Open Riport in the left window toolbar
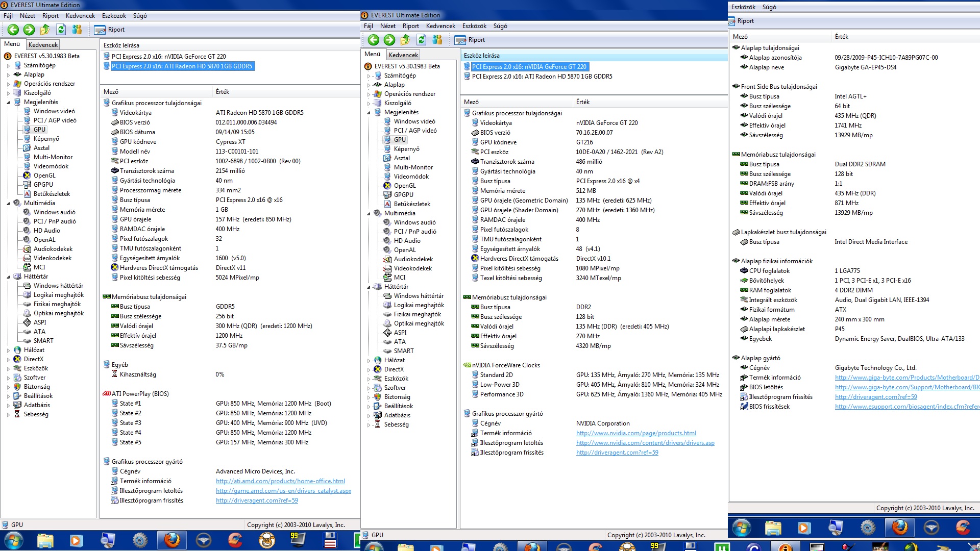This screenshot has height=551, width=980. 109,30
